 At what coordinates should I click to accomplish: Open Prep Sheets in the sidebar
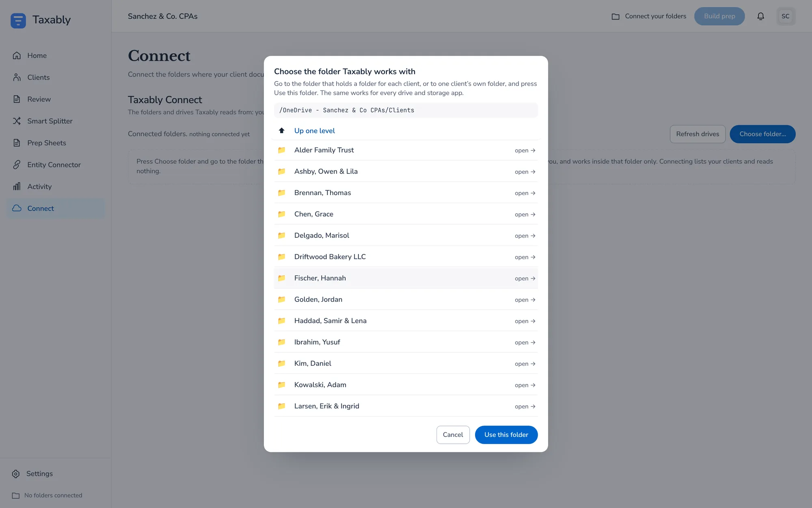click(x=56, y=143)
